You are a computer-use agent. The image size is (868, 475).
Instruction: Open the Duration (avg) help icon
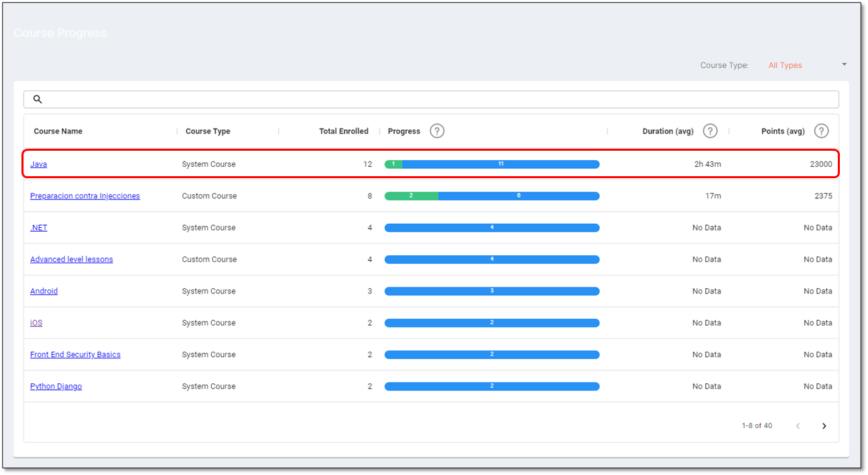(710, 131)
